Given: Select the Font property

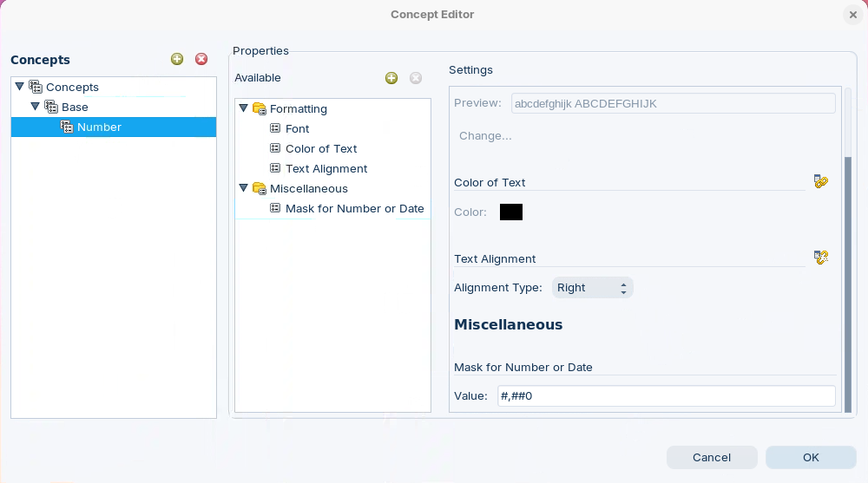Looking at the screenshot, I should [x=297, y=129].
